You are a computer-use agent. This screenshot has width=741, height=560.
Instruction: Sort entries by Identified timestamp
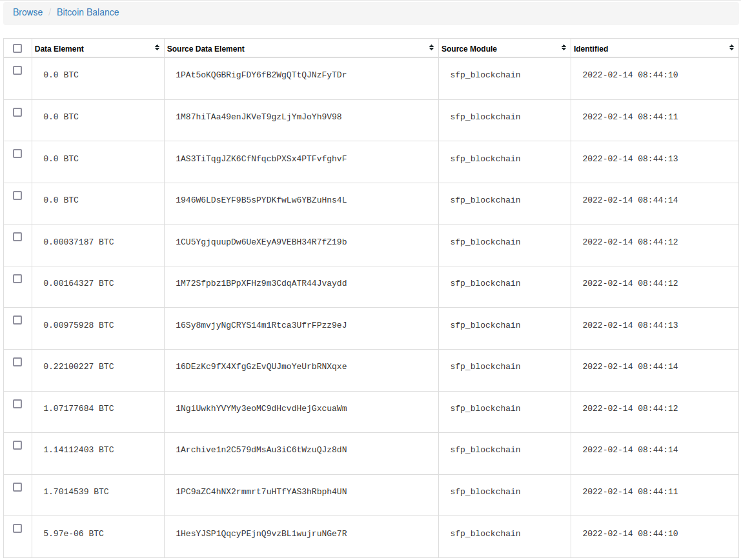click(x=730, y=48)
